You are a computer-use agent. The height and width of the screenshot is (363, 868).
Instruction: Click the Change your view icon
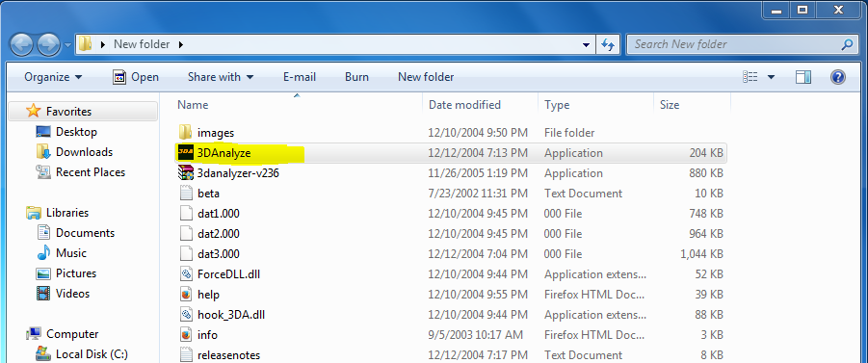tap(750, 77)
